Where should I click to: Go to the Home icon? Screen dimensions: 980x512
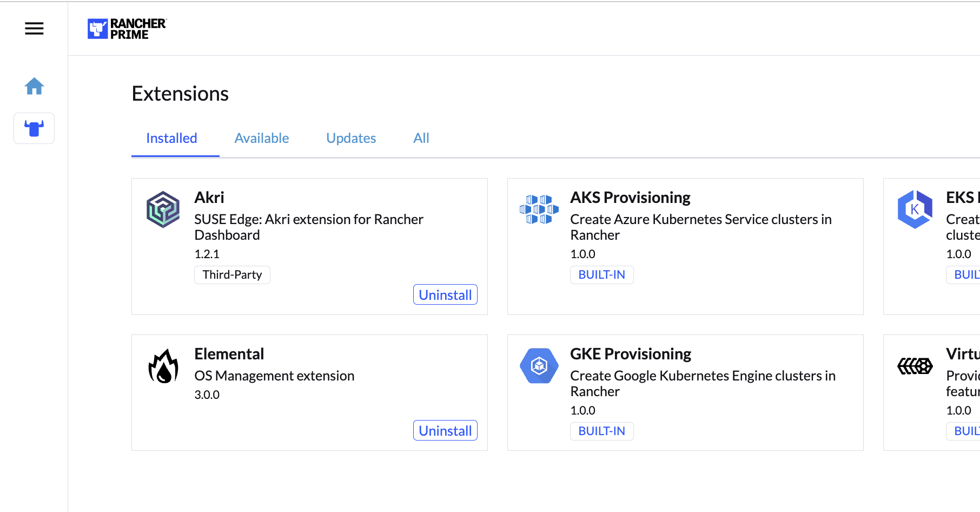[x=34, y=86]
